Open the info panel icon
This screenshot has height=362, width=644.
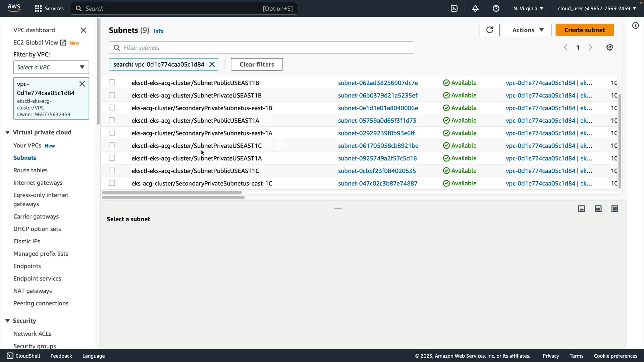[x=635, y=26]
